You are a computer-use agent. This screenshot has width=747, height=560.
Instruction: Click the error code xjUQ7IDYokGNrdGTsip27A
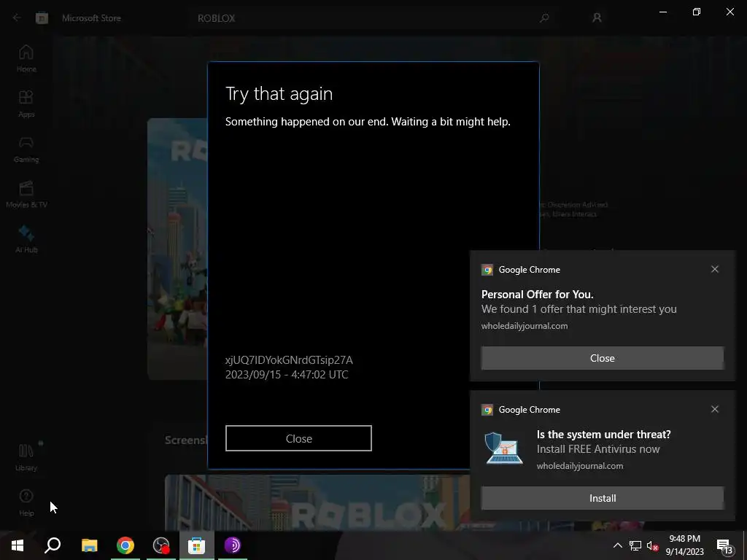(x=289, y=360)
